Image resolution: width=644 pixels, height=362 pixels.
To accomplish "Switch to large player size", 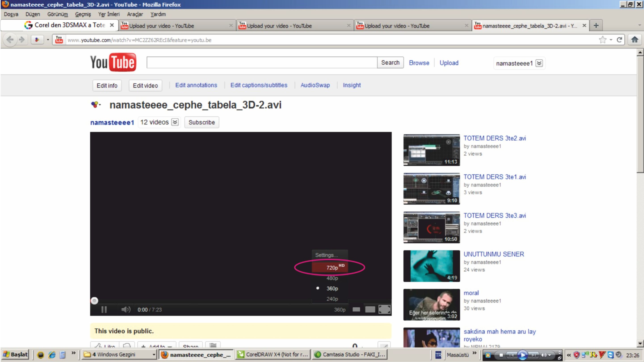I will pos(370,310).
